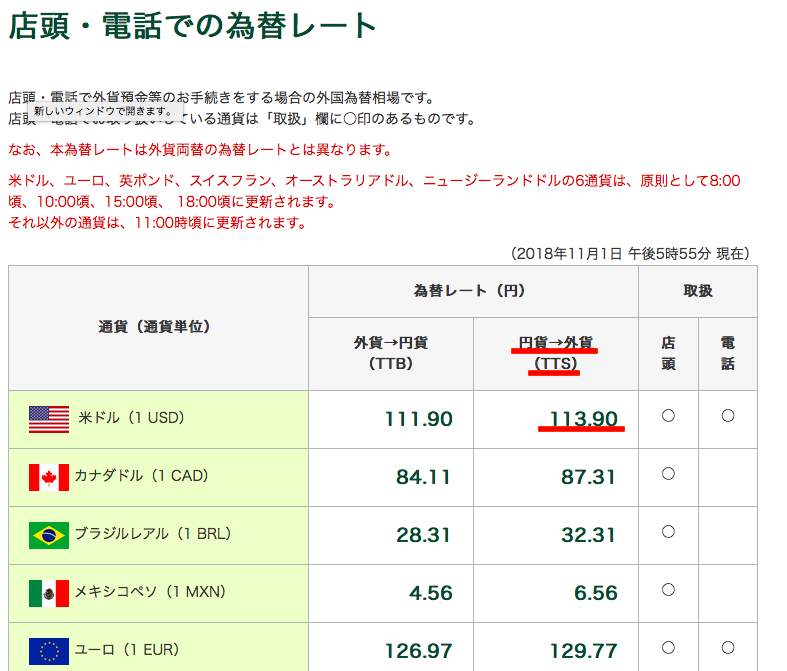This screenshot has width=787, height=671.
Task: Select the underlined 113.90 TTS rate
Action: (583, 419)
